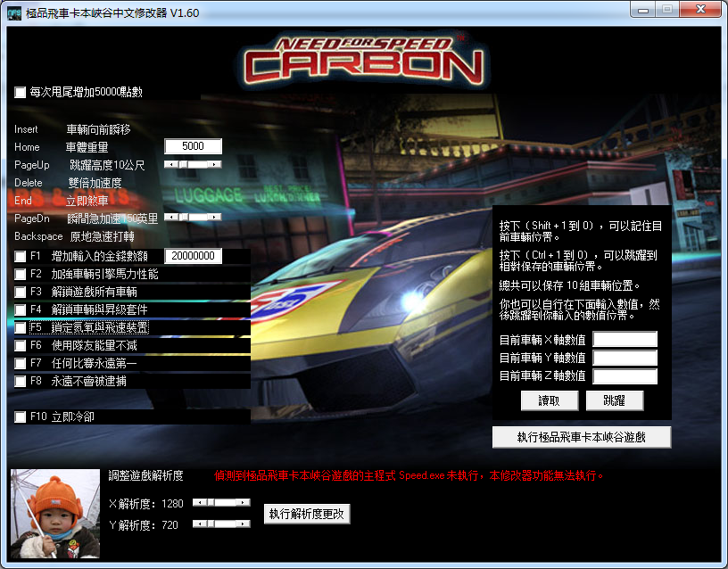Decrease Y 解析度 with slider left arrow

(200, 524)
